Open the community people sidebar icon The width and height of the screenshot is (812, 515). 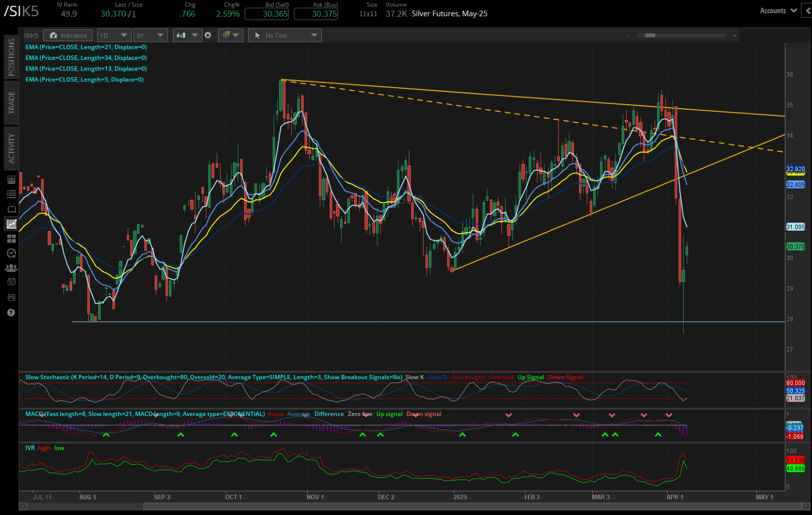tap(11, 267)
